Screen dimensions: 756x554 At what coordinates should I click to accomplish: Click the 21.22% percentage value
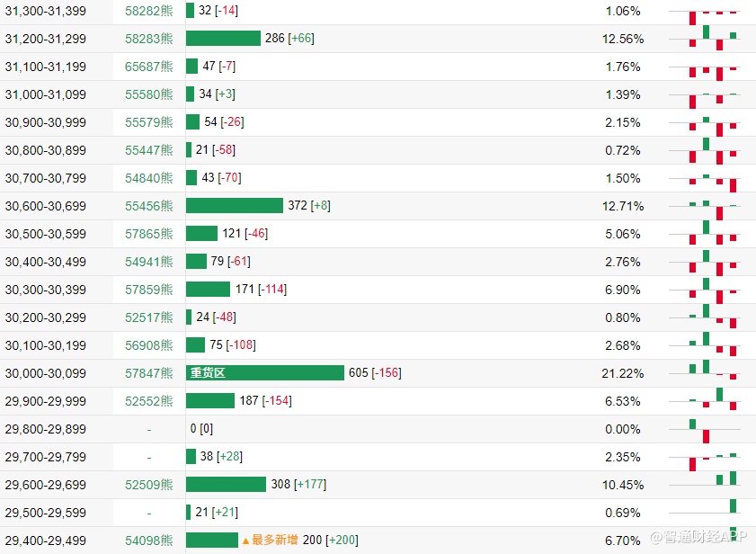(x=622, y=373)
